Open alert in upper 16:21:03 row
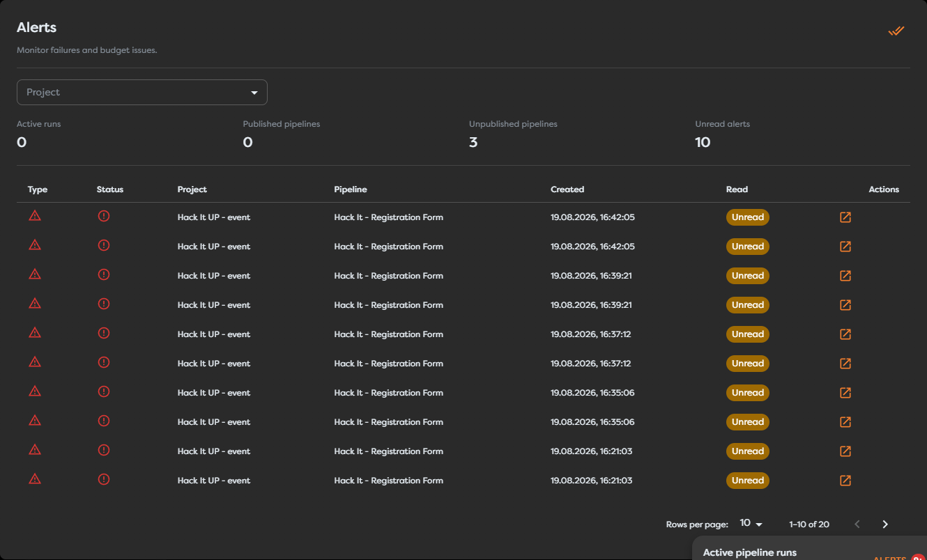927x560 pixels. 845,451
